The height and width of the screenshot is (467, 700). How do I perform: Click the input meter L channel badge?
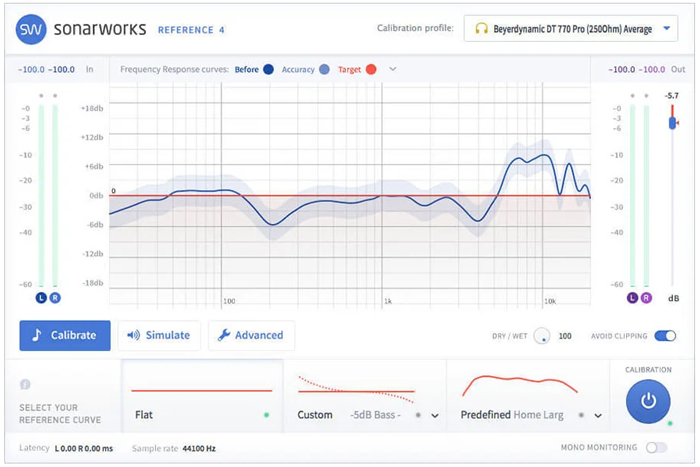41,298
